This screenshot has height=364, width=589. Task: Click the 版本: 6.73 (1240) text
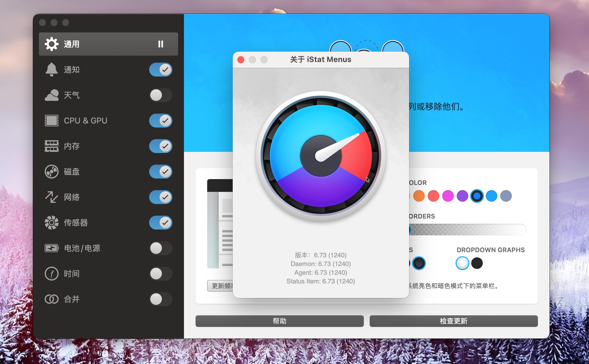(321, 255)
